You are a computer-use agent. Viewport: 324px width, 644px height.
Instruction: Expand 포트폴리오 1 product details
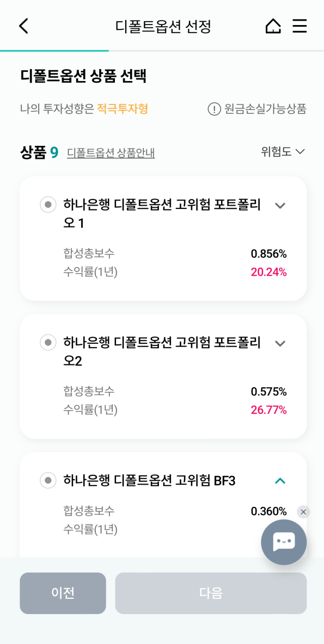(x=280, y=206)
